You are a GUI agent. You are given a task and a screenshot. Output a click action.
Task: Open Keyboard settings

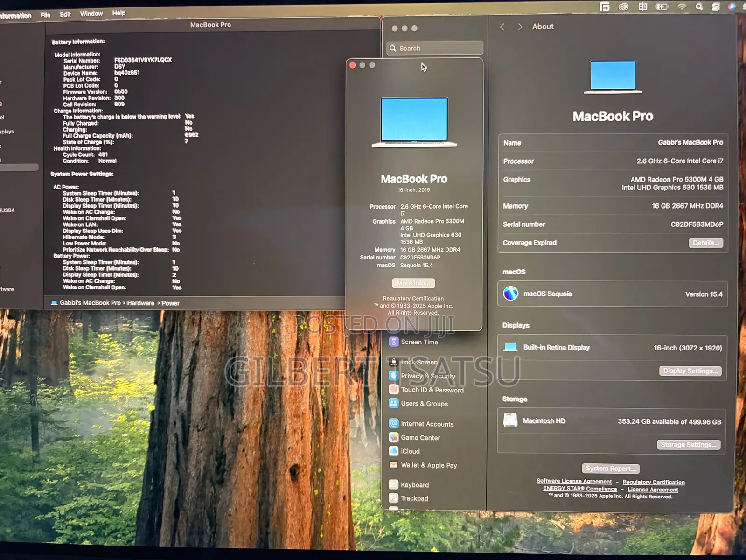[409, 485]
